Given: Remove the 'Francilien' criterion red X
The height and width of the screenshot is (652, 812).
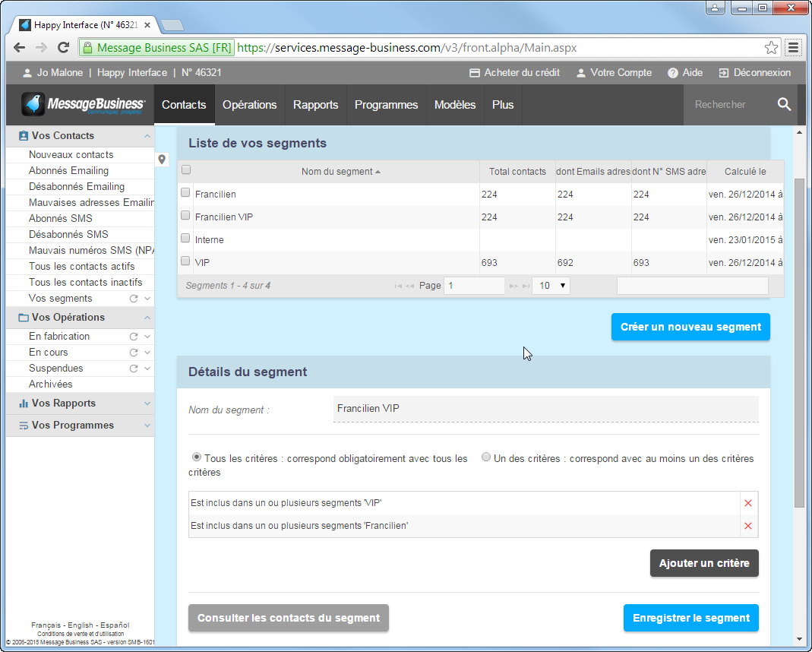Looking at the screenshot, I should click(748, 526).
